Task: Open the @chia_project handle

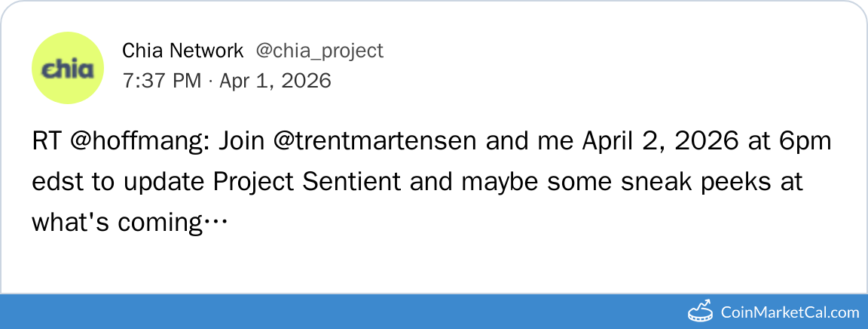Action: point(319,51)
